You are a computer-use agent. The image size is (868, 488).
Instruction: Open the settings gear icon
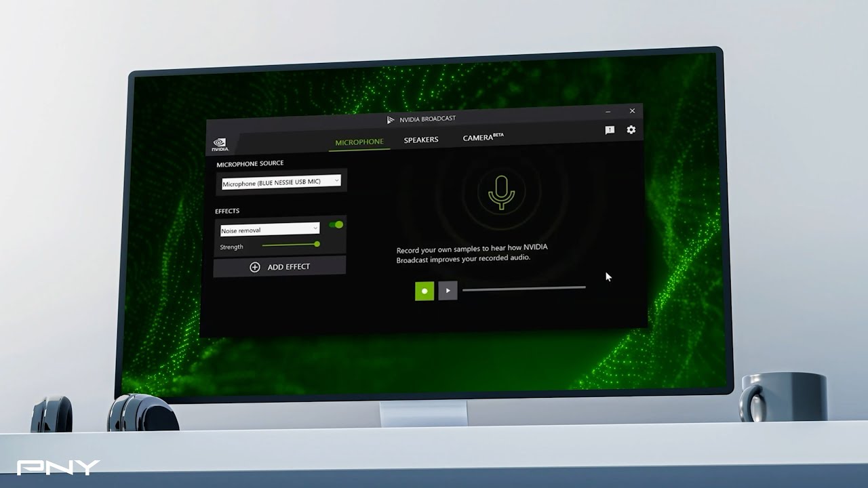[x=631, y=129]
